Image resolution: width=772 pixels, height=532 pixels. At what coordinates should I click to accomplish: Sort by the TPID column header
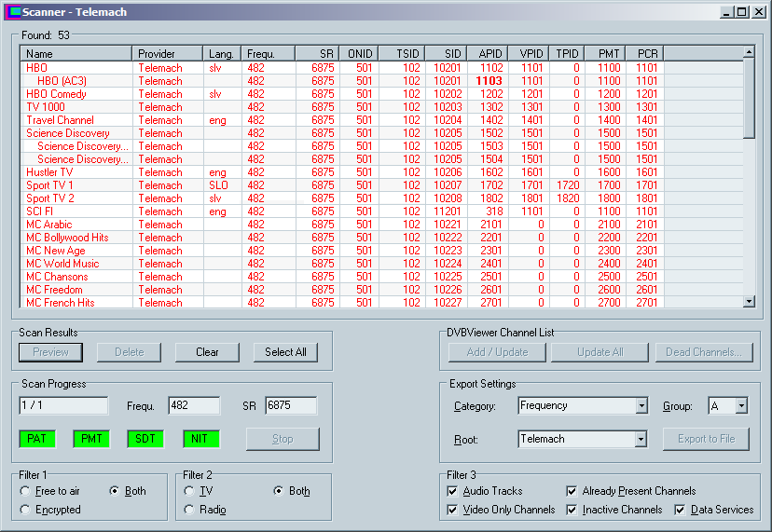567,54
